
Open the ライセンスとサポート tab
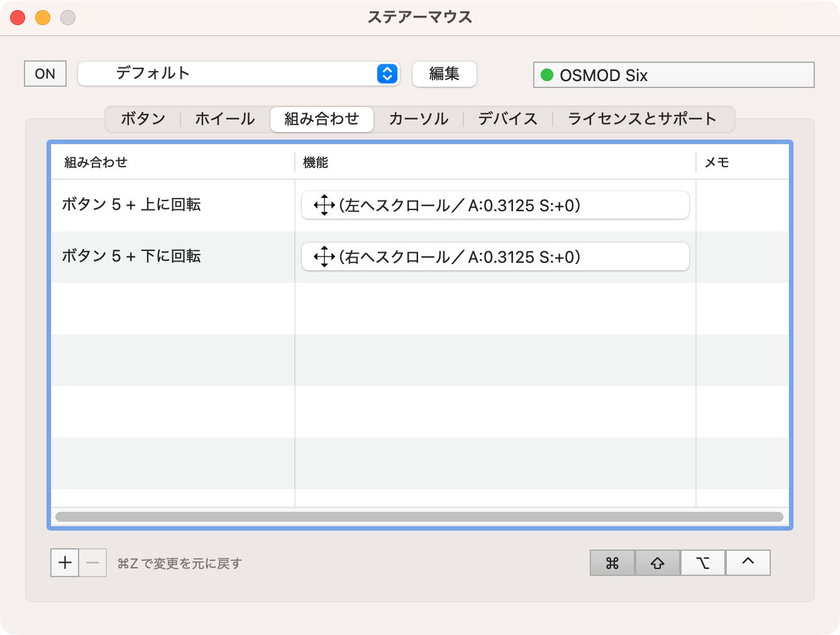pos(643,119)
